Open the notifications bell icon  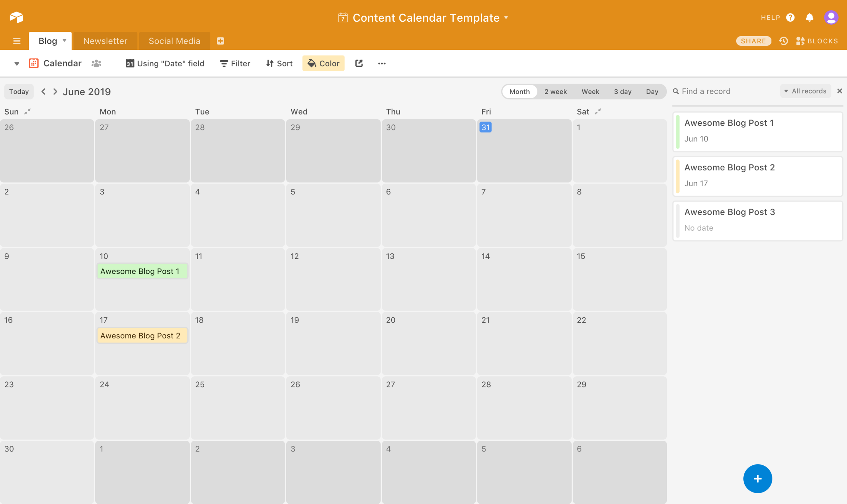coord(809,17)
